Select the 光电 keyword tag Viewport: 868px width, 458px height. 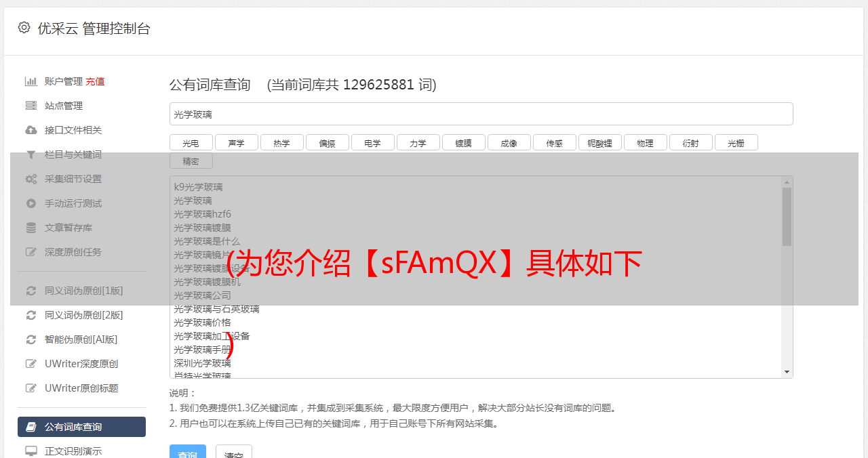(191, 142)
